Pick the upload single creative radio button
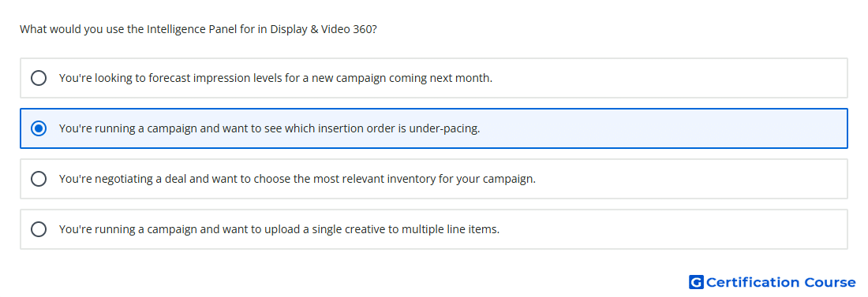The image size is (868, 297). pos(39,229)
